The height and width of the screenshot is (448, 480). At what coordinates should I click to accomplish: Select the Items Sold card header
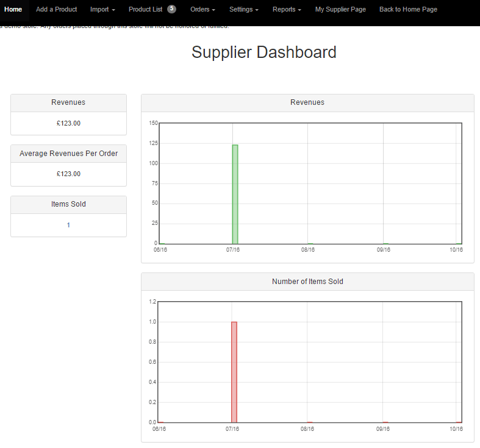pos(68,204)
